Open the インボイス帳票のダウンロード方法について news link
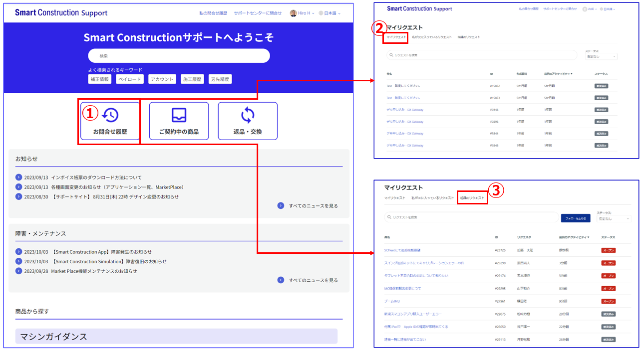644x353 pixels. (x=96, y=177)
